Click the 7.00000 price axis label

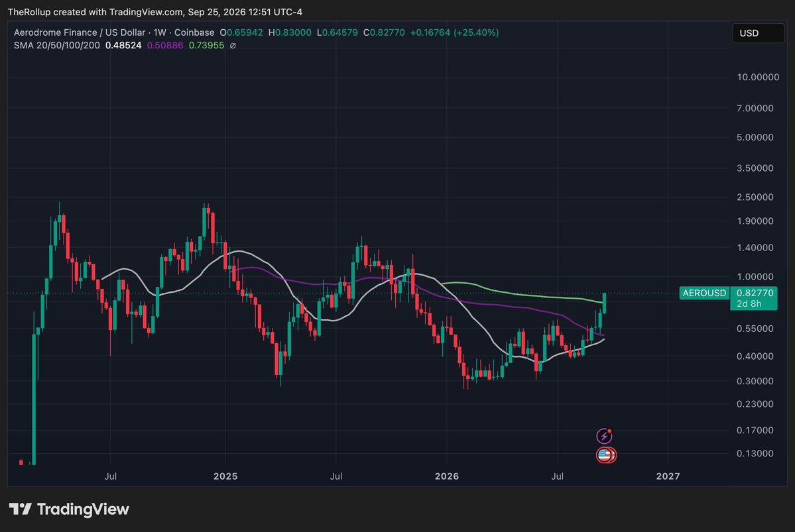[x=755, y=108]
